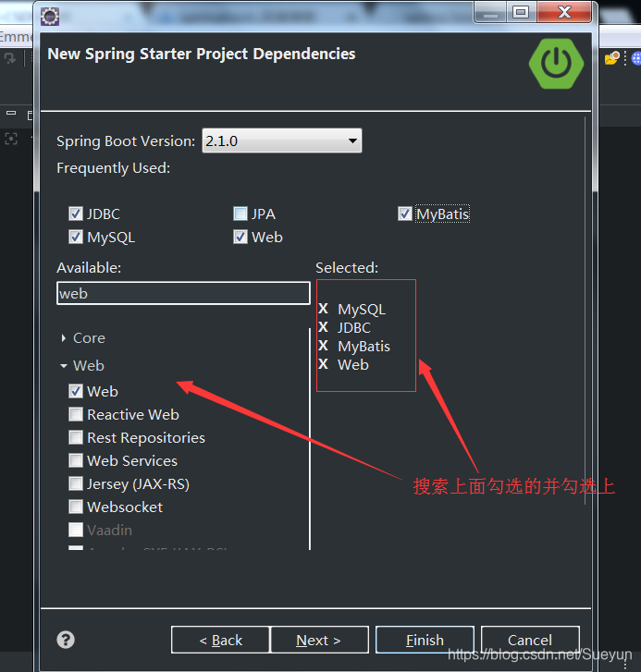Uncheck the JDBC checkbox

point(76,214)
